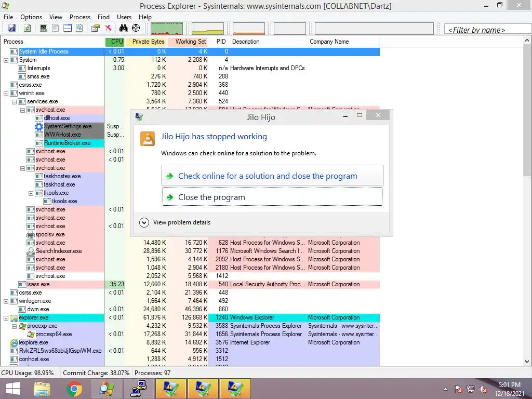Click the Refresh Now toolbar icon

click(x=27, y=28)
